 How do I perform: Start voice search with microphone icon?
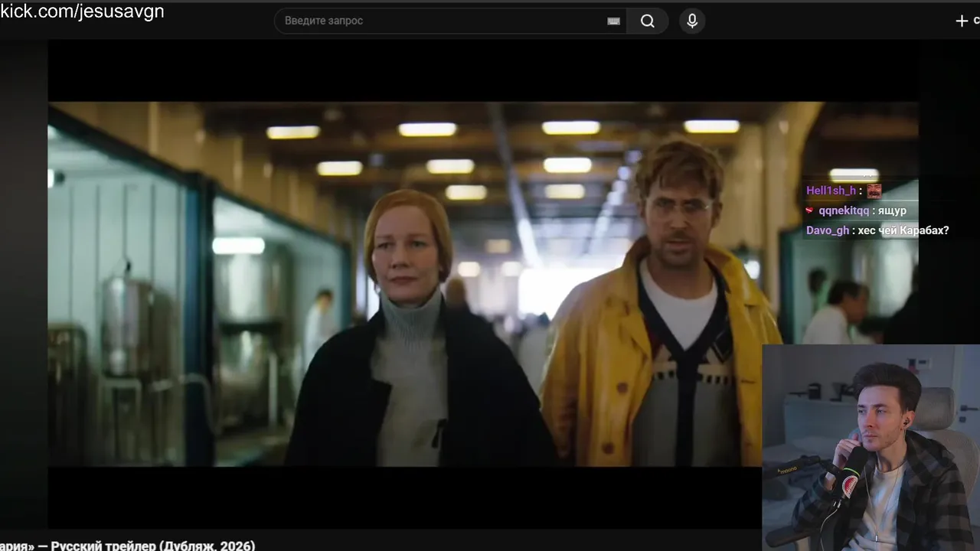692,21
